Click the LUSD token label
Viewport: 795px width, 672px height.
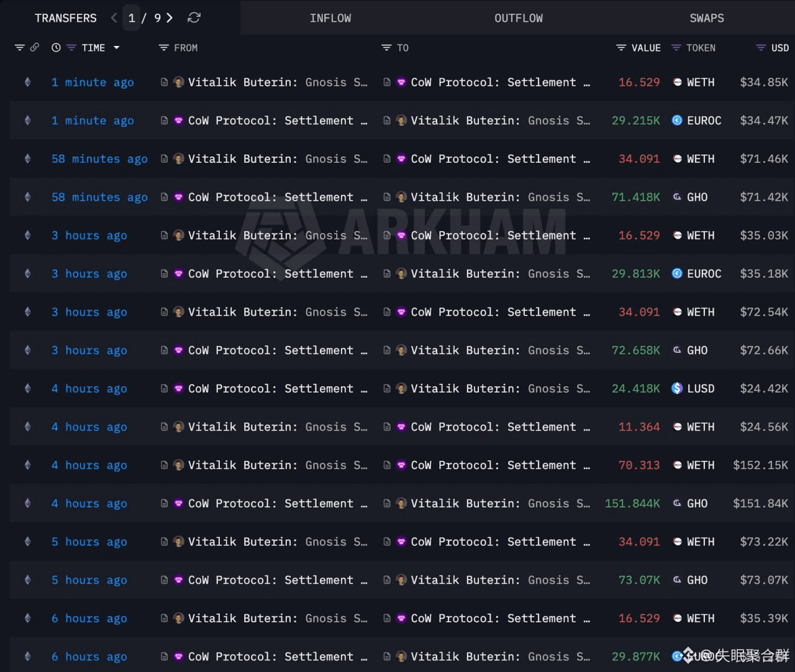pyautogui.click(x=701, y=389)
